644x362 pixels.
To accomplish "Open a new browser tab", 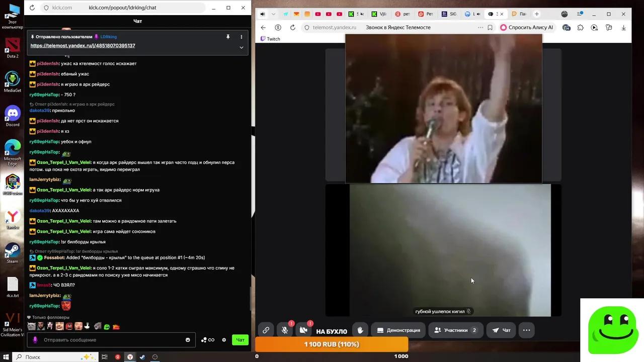I will (x=537, y=14).
